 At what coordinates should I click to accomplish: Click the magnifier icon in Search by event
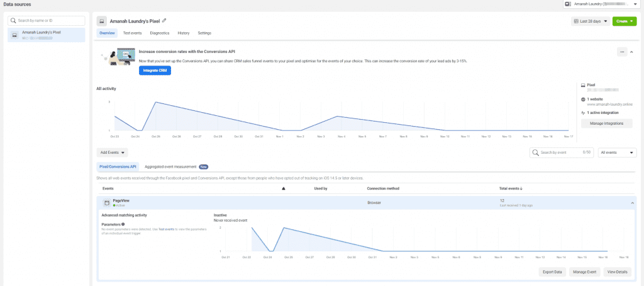[x=535, y=152]
